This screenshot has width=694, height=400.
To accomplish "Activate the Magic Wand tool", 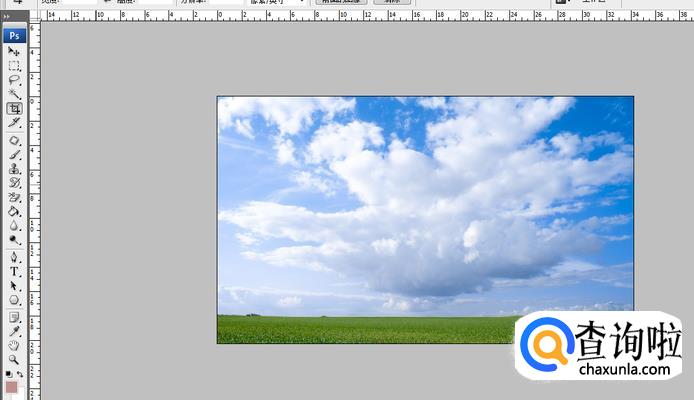I will click(x=14, y=93).
